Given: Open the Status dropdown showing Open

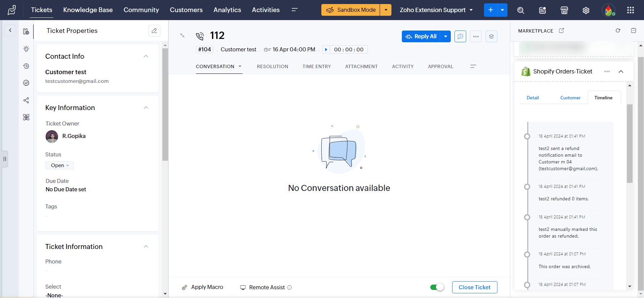Looking at the screenshot, I should point(60,165).
